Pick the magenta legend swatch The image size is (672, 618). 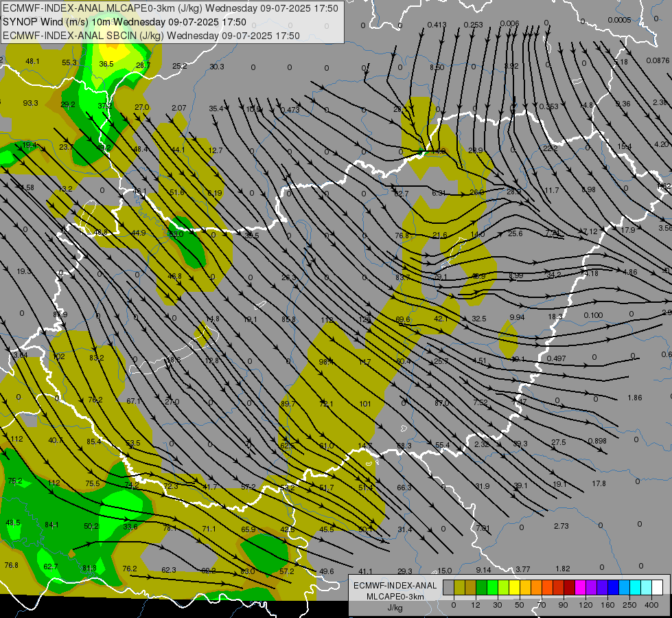580,587
